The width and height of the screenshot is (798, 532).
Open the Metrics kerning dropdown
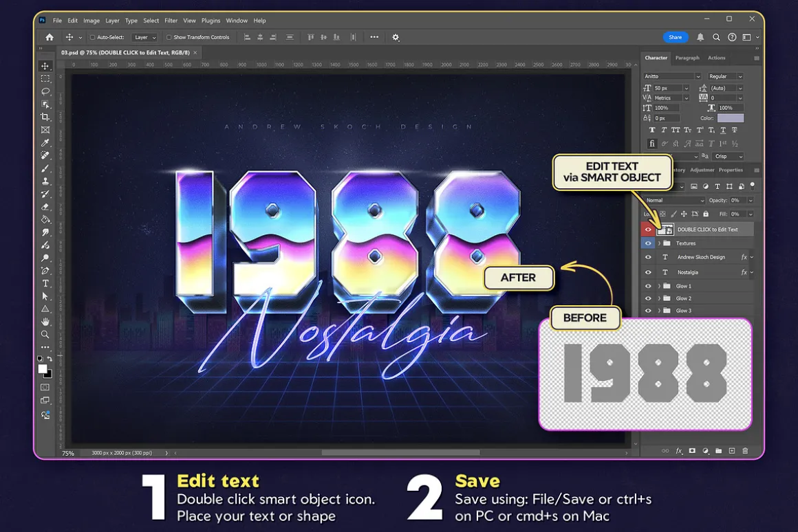click(x=671, y=98)
